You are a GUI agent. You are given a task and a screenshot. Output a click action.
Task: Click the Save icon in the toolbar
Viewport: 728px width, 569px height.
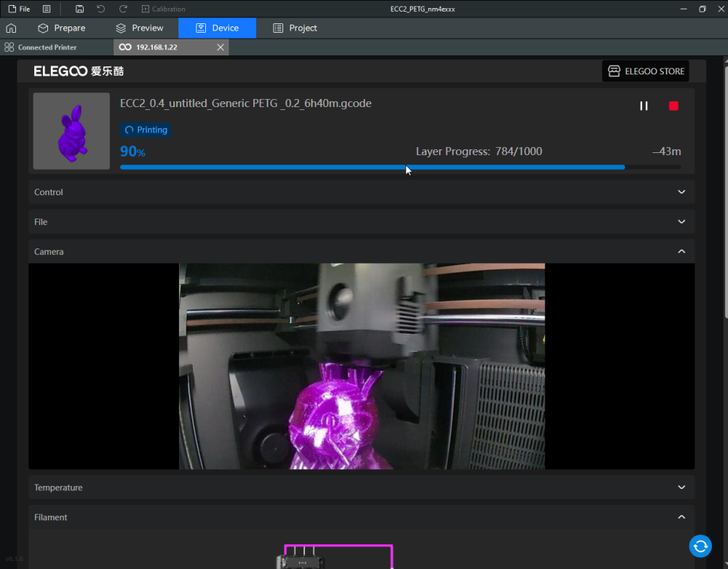pyautogui.click(x=79, y=9)
